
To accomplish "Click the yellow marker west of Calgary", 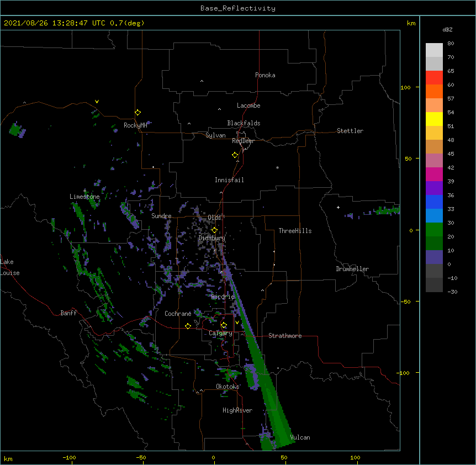I will click(x=188, y=326).
